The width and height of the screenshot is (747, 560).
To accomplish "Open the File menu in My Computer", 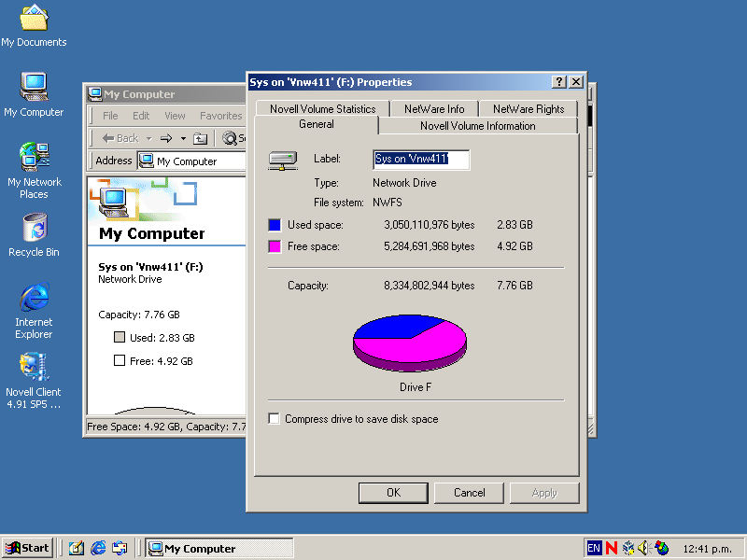I will point(110,116).
